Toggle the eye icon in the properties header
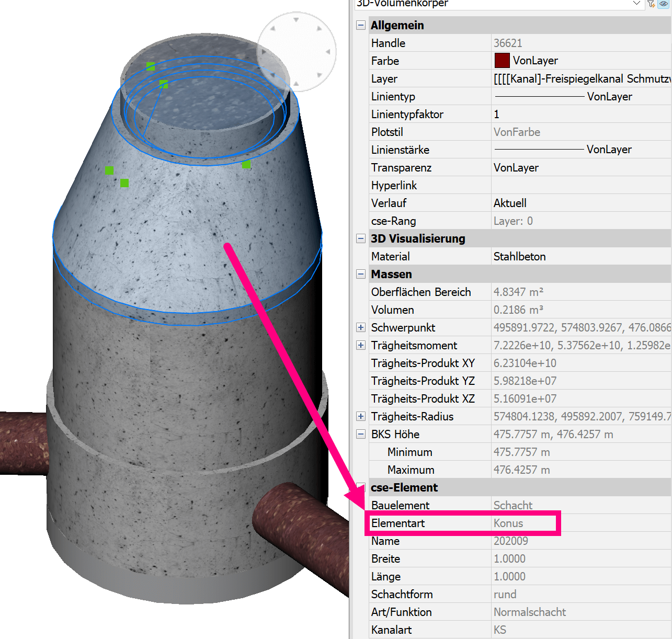 click(x=664, y=4)
